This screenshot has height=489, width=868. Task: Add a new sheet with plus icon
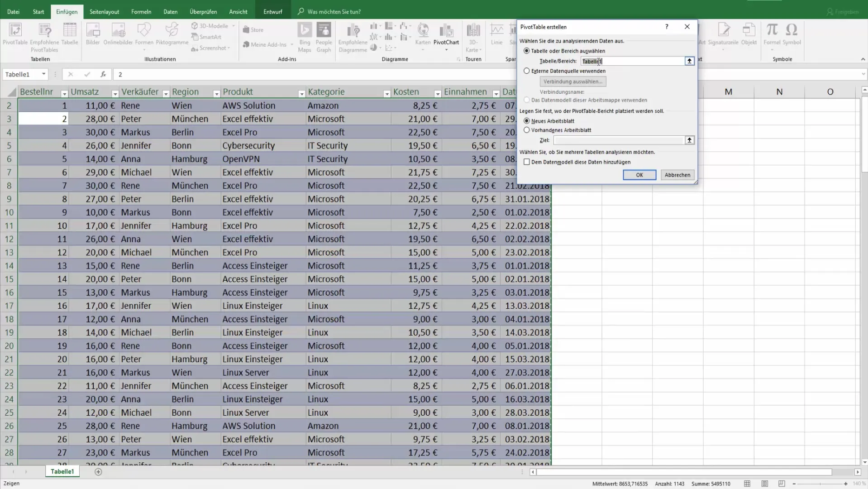click(x=98, y=472)
